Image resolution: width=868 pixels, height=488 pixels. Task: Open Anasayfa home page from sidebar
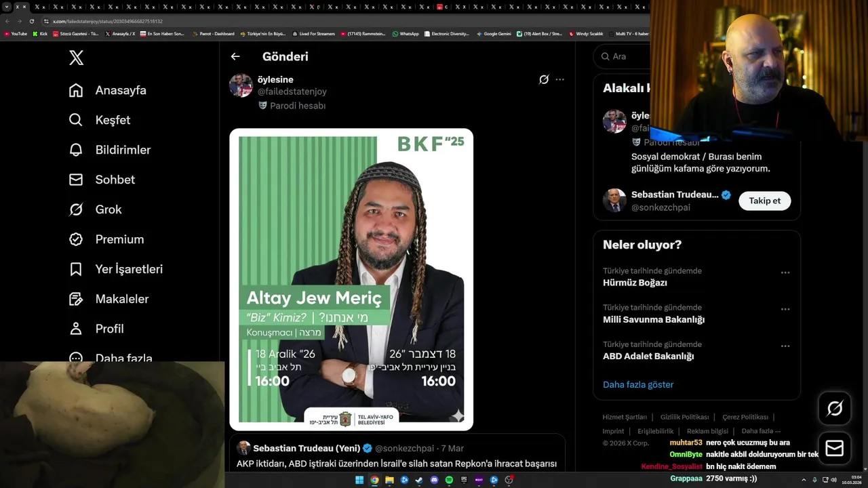click(108, 90)
